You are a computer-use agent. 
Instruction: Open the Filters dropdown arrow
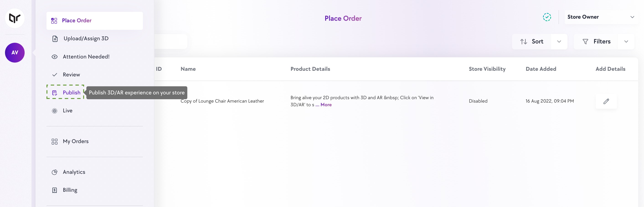click(626, 41)
